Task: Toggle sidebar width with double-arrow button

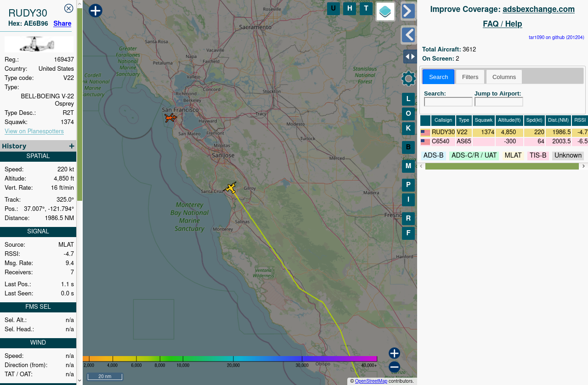Action: pyautogui.click(x=410, y=57)
